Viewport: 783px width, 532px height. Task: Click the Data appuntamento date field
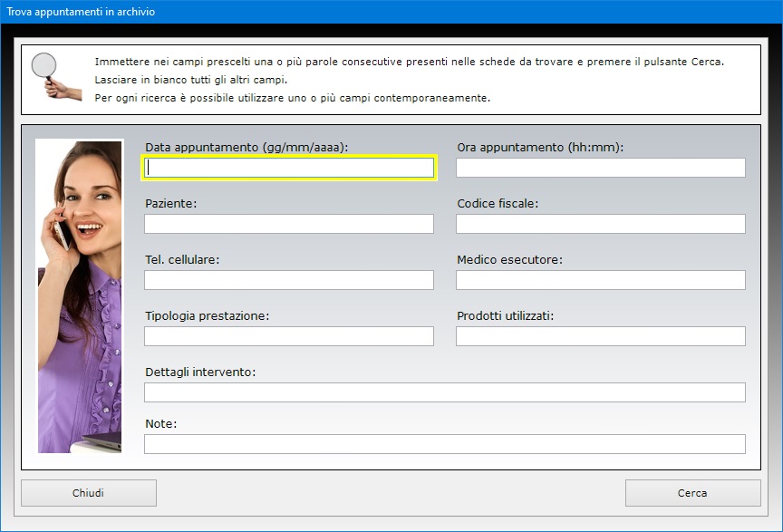[289, 168]
